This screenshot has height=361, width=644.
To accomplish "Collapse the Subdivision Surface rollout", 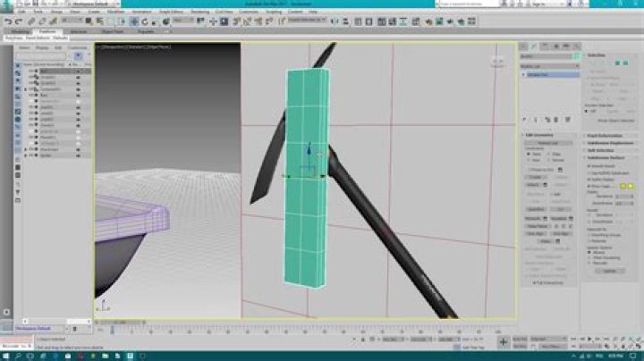I will point(610,158).
